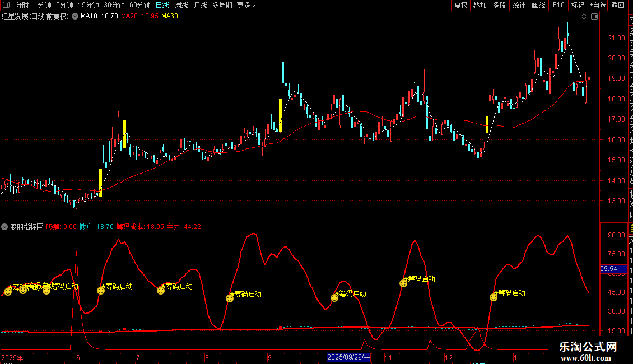
Task: Click the yellow signal candle in September near 17.50
Action: click(x=280, y=115)
